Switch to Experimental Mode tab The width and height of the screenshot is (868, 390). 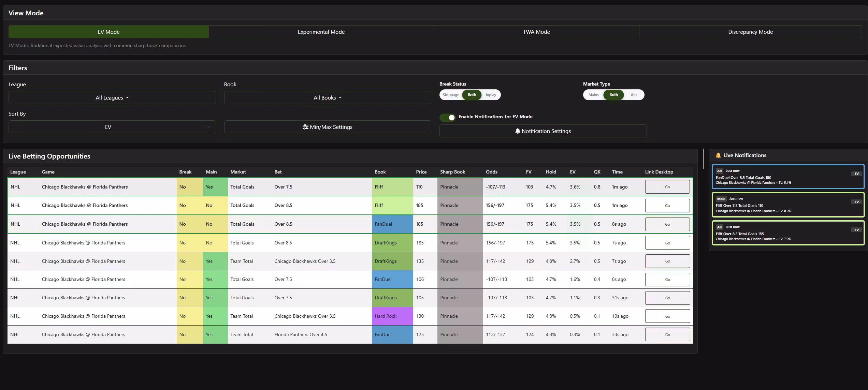pos(321,32)
